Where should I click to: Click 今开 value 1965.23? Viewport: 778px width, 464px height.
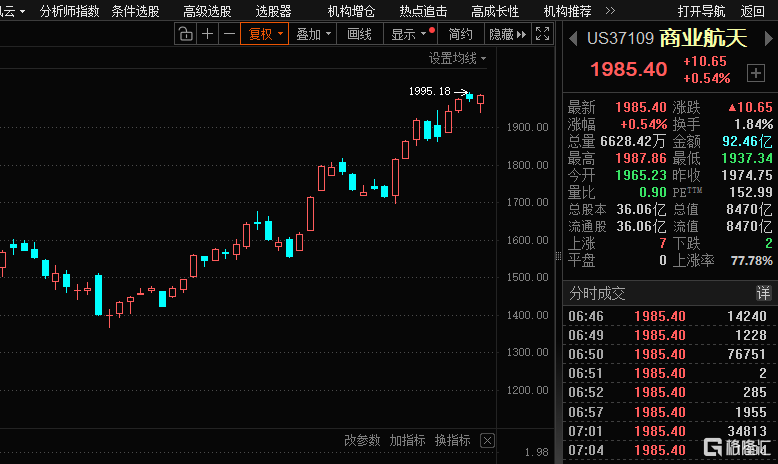(x=641, y=175)
